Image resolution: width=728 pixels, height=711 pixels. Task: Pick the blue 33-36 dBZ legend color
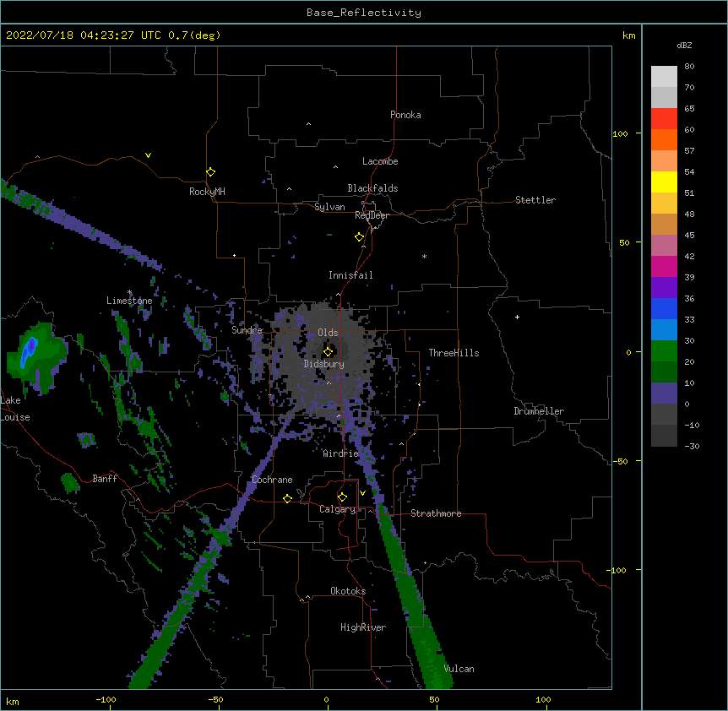(664, 308)
